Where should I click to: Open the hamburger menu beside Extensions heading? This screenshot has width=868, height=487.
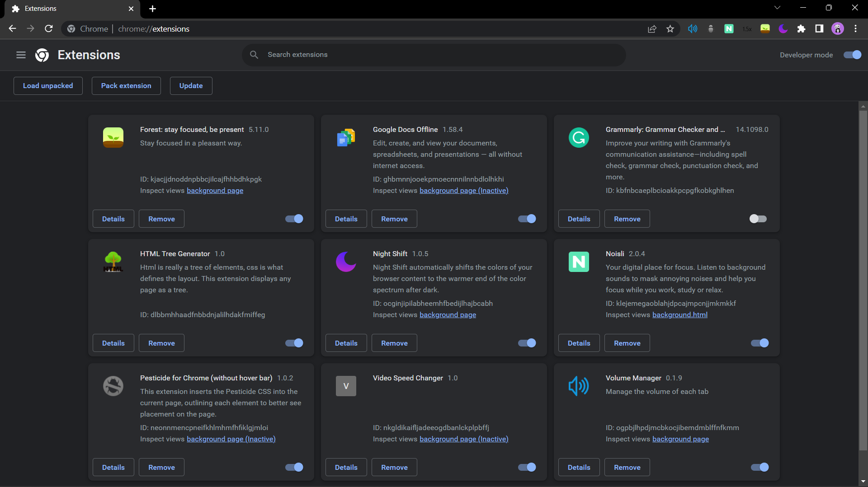point(21,55)
